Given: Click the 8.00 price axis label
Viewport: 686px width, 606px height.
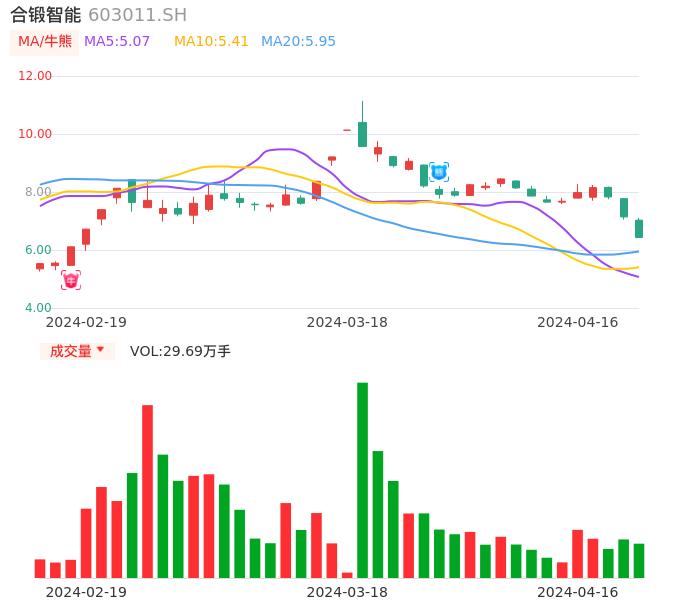Looking at the screenshot, I should [38, 192].
